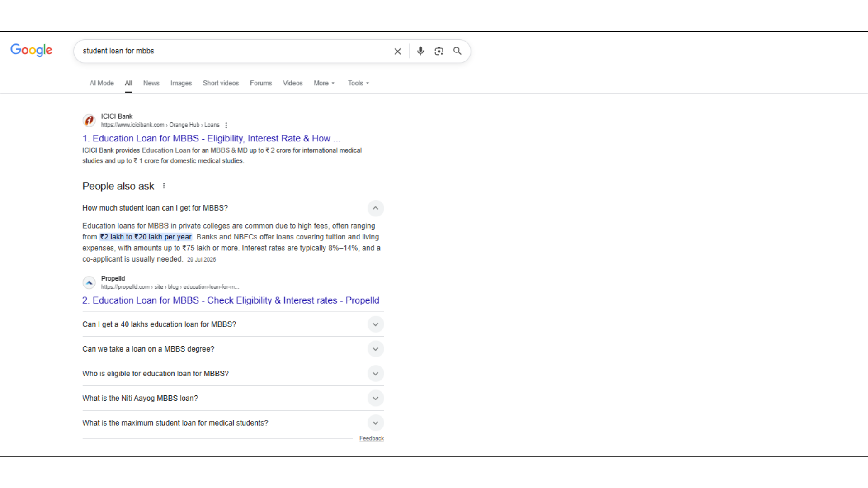Screen dimensions: 868x488
Task: Open ICICI 'Education Loan for MBBS' result link
Action: coord(211,138)
